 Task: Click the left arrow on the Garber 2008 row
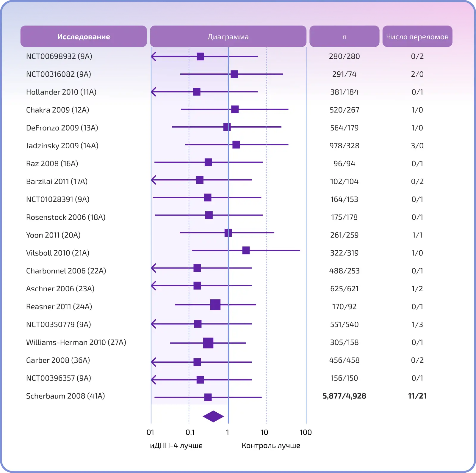tap(154, 362)
